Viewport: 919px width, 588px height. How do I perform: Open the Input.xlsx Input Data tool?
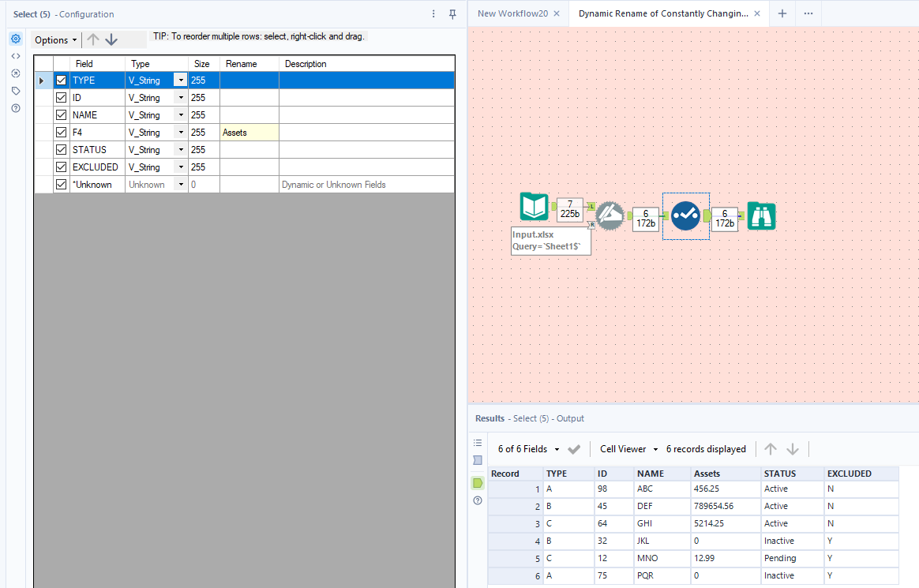(534, 207)
